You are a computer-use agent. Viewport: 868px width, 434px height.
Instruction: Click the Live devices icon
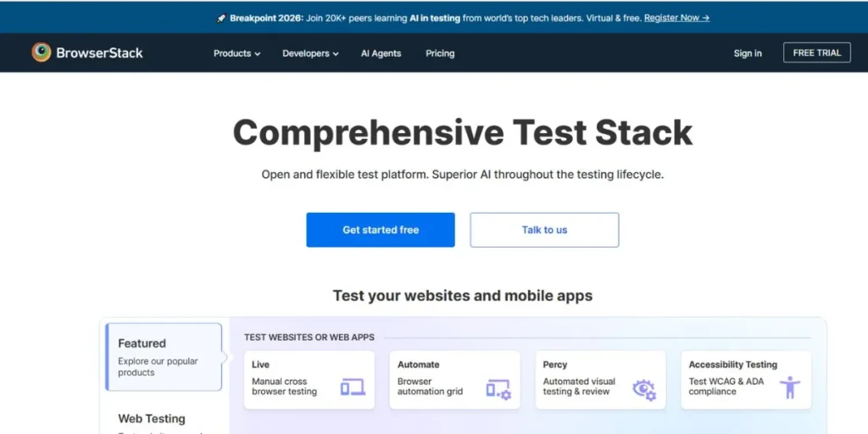(353, 387)
